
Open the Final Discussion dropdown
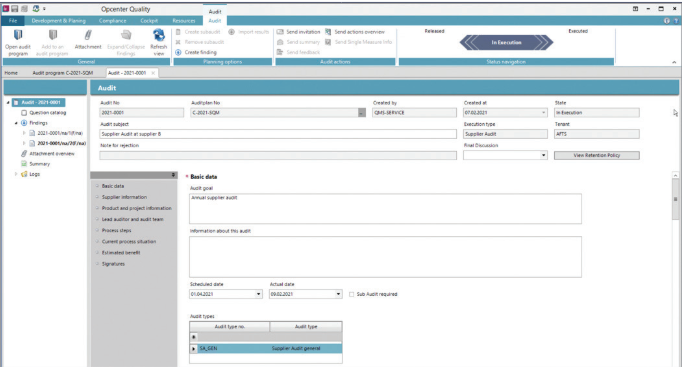pyautogui.click(x=543, y=155)
